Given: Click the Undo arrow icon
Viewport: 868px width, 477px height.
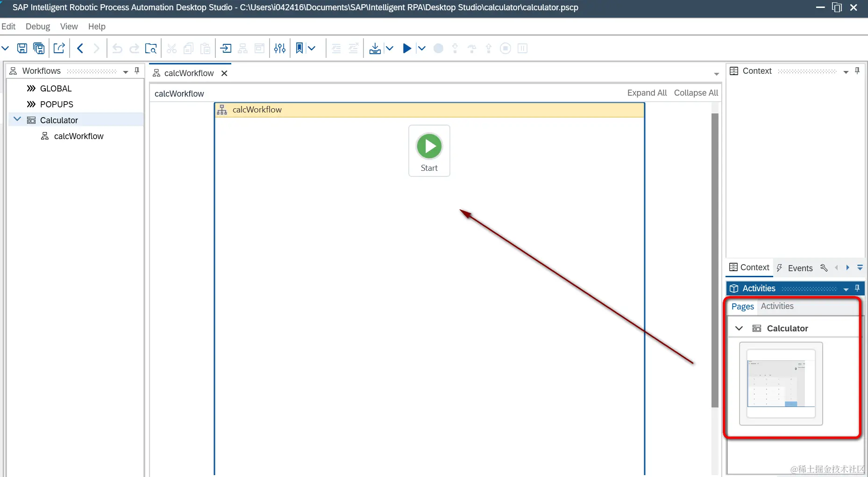Looking at the screenshot, I should pyautogui.click(x=117, y=49).
